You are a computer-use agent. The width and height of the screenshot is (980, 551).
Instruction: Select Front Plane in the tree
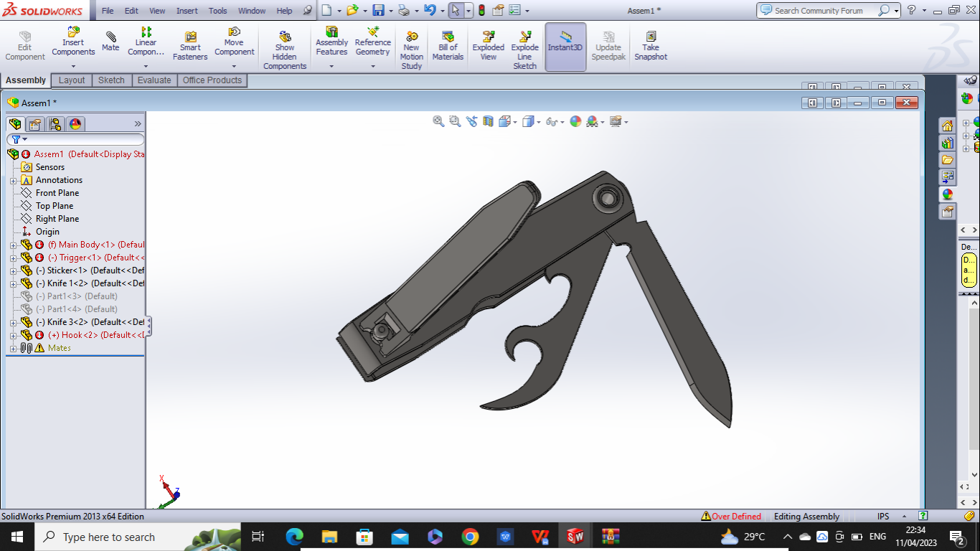tap(57, 193)
